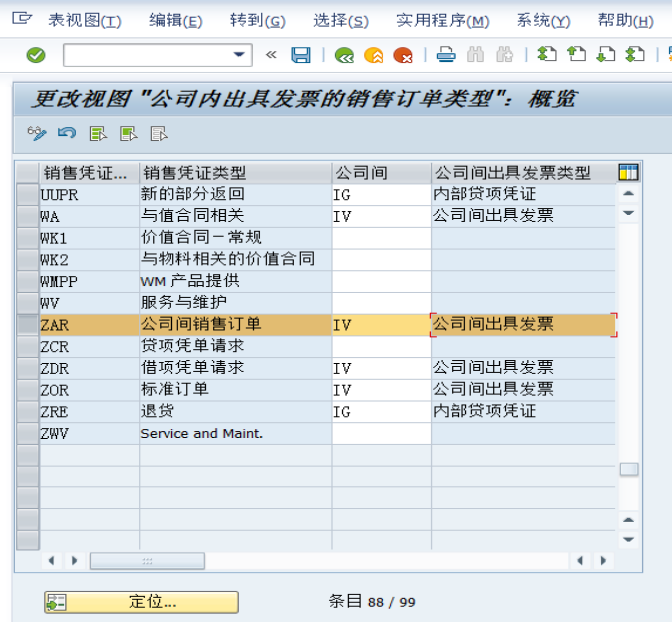The height and width of the screenshot is (622, 672).
Task: Click the red Cancel icon
Action: (403, 55)
